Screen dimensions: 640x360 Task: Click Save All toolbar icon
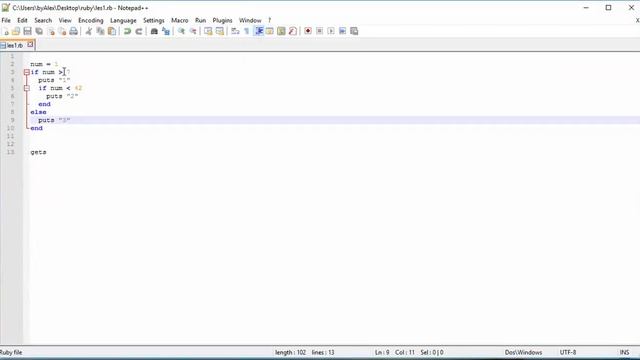tap(39, 31)
